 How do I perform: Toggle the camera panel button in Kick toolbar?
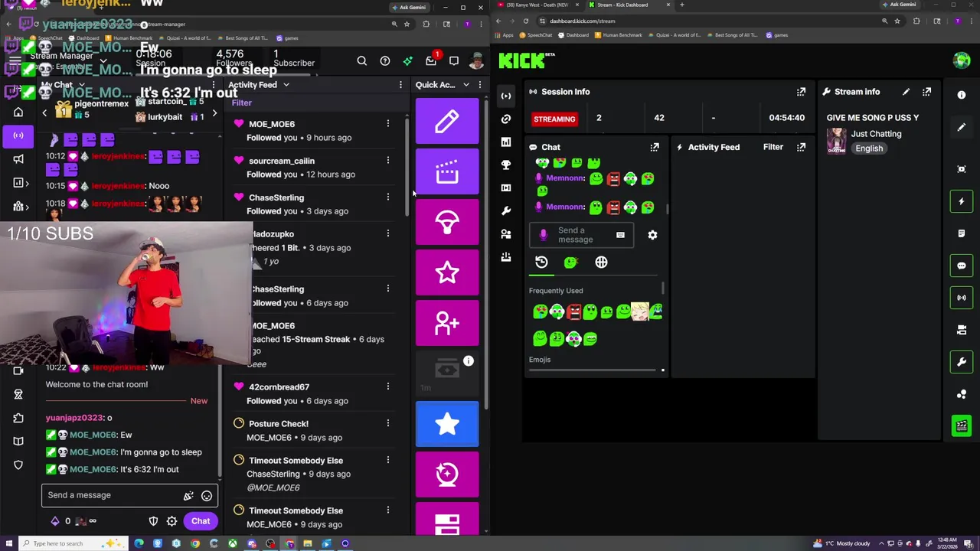click(x=962, y=330)
